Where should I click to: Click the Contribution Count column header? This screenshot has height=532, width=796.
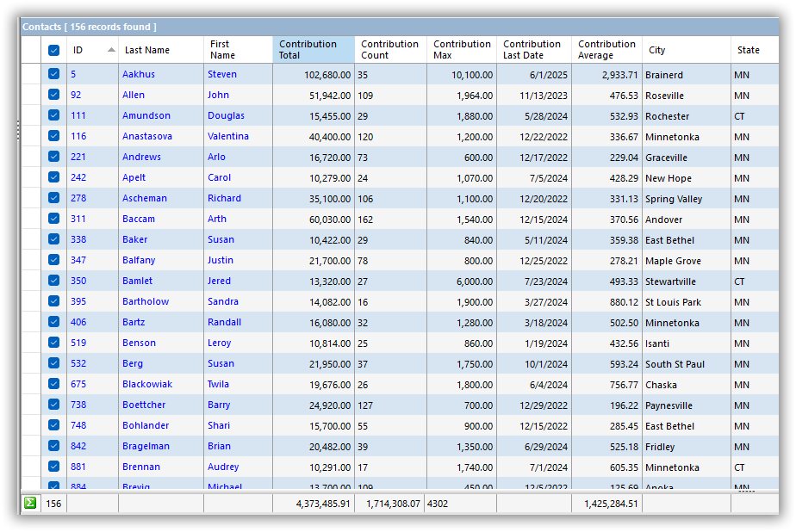click(x=390, y=50)
